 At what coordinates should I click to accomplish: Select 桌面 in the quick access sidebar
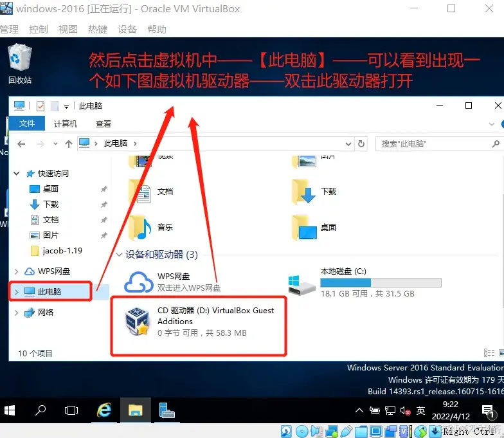(50, 189)
